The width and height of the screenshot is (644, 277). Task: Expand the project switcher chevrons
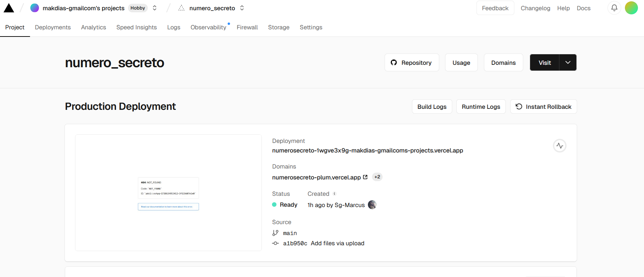pyautogui.click(x=242, y=8)
